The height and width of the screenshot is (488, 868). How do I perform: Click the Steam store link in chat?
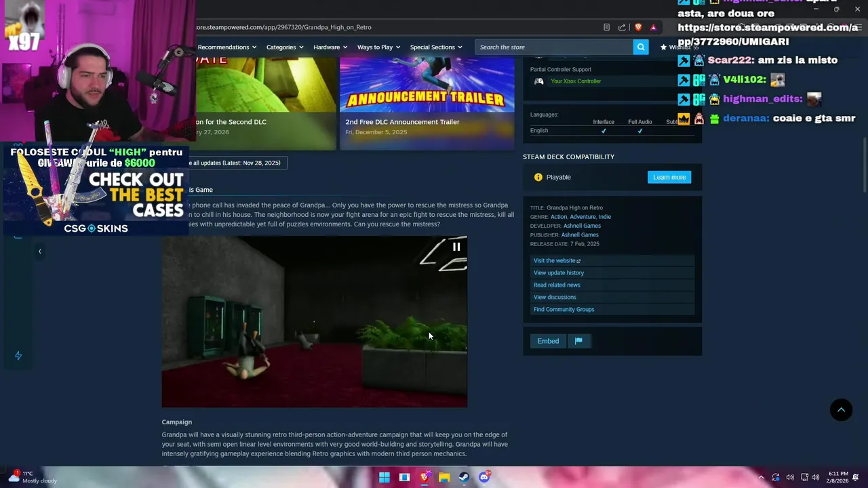coord(767,35)
